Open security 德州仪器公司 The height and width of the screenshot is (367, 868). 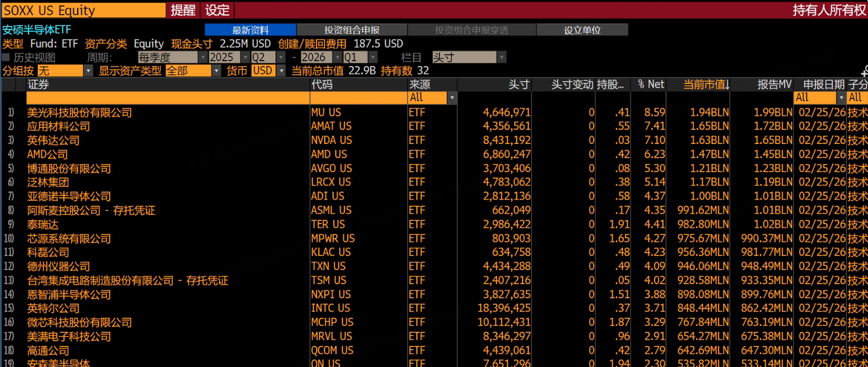(x=59, y=266)
